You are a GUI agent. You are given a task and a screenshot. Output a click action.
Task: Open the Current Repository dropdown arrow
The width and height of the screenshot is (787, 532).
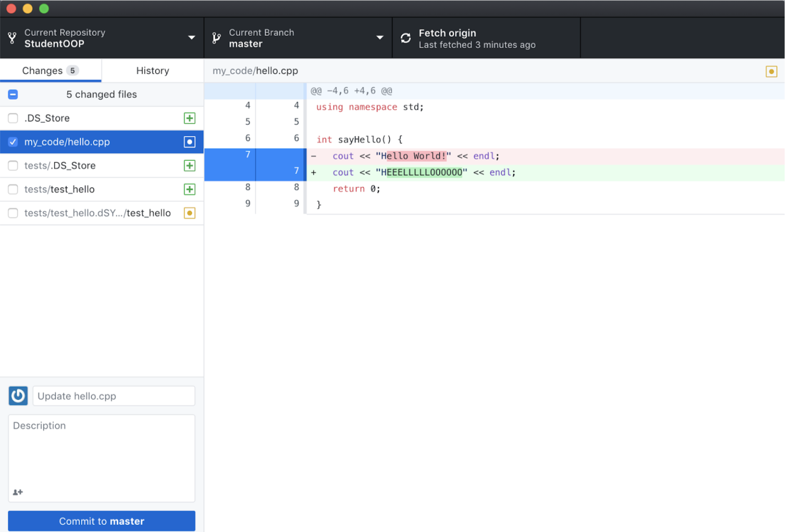coord(192,38)
